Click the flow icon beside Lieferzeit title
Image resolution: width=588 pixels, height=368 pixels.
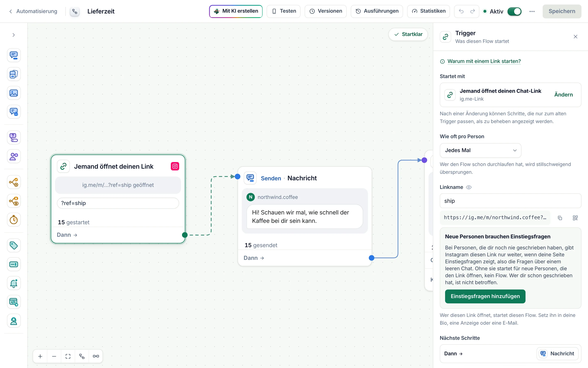pyautogui.click(x=75, y=11)
